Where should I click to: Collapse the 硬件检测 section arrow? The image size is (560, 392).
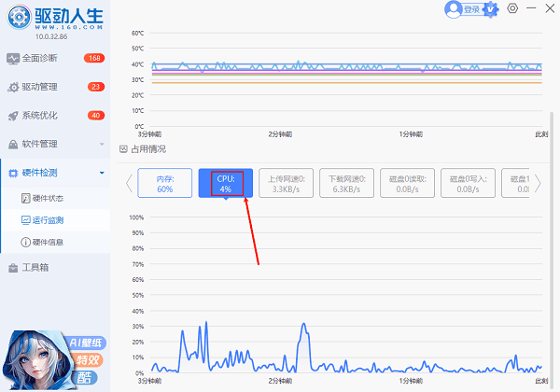pos(101,173)
